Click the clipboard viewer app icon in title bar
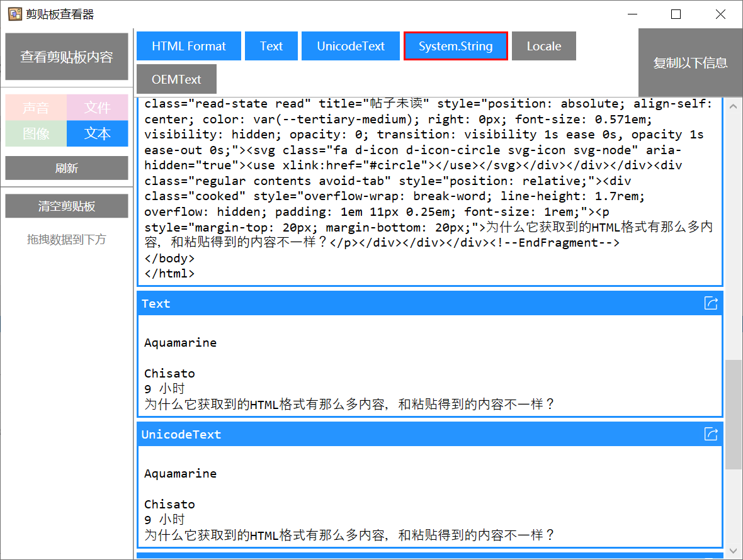 [14, 14]
